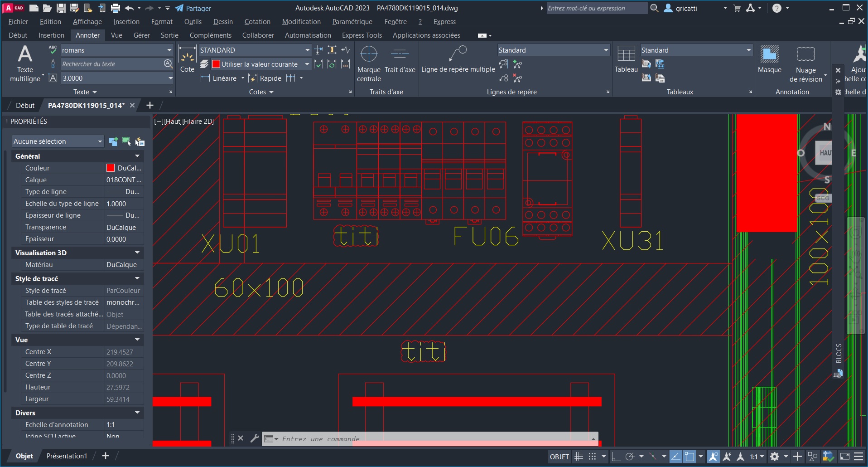Toggle grid display in status bar
The image size is (868, 467).
point(579,456)
